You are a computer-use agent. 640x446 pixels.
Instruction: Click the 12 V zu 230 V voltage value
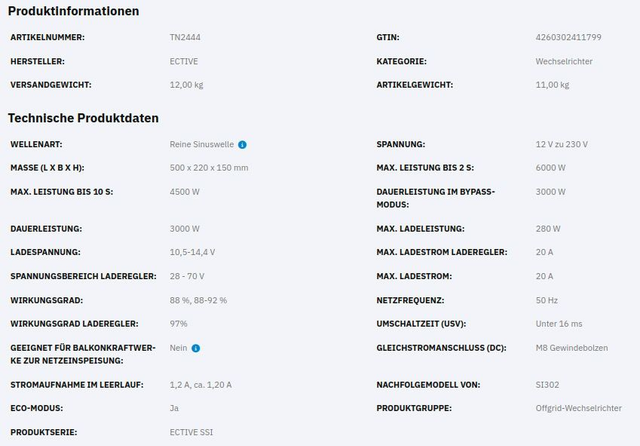coord(564,144)
